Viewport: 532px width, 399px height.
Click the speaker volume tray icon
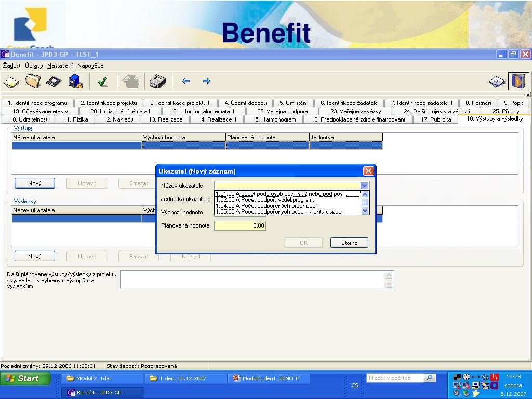coord(457,394)
